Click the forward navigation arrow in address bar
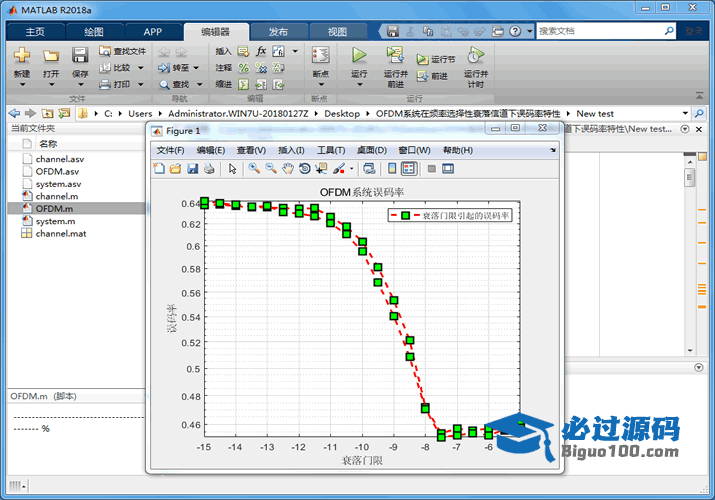 point(31,113)
